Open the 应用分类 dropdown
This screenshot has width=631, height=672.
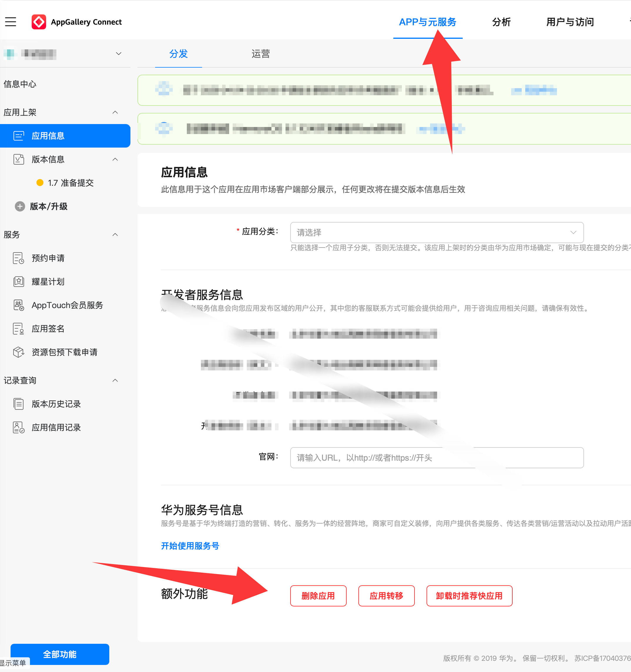tap(437, 232)
